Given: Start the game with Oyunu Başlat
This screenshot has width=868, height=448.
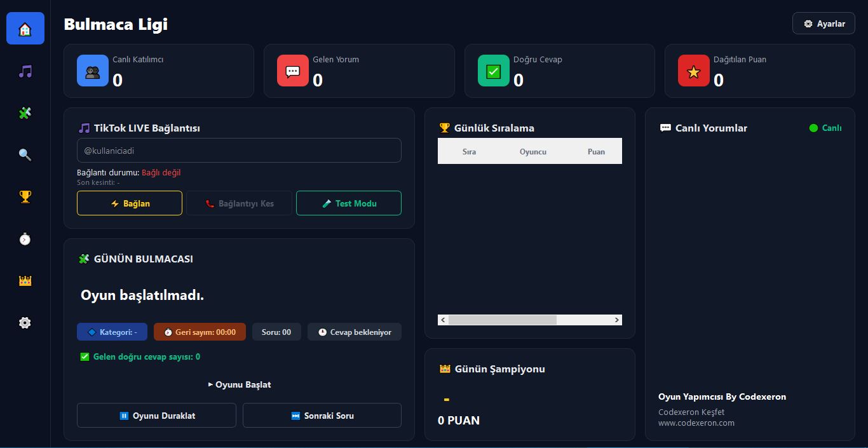Looking at the screenshot, I should [240, 384].
